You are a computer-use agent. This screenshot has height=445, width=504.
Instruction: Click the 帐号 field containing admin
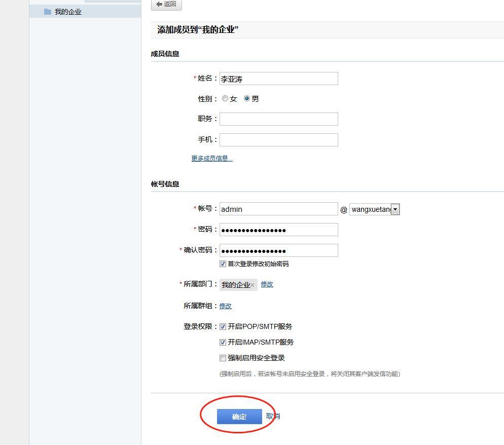[278, 209]
